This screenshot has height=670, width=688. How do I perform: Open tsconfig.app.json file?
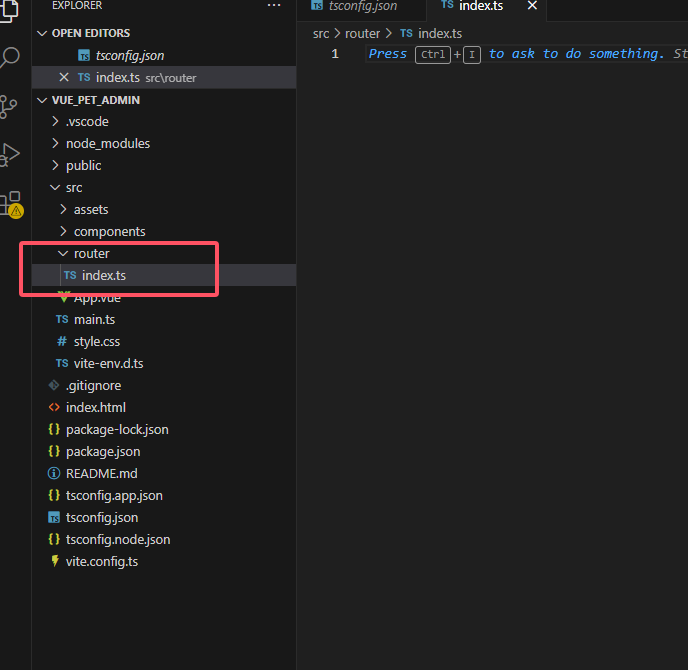[x=164, y=495]
